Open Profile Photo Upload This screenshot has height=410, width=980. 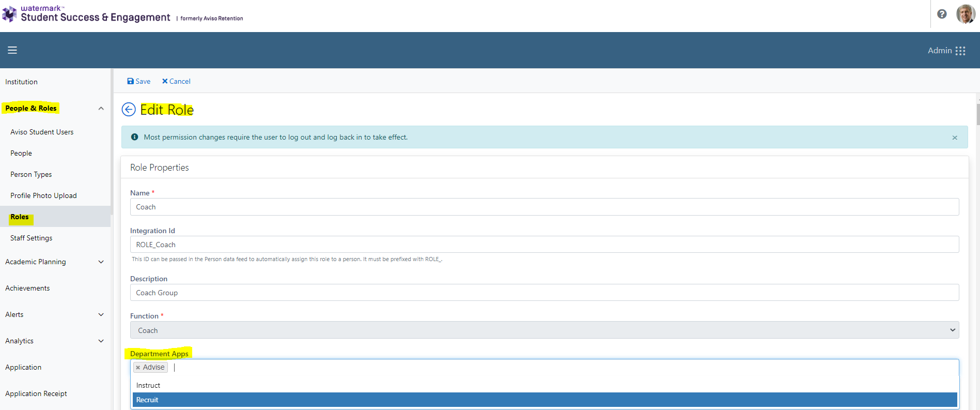43,195
